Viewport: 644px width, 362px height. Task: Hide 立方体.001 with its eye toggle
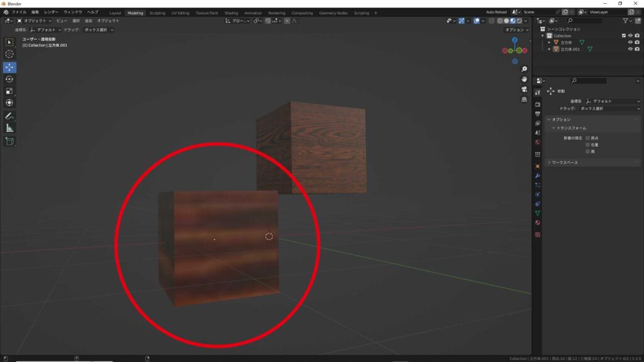click(x=630, y=49)
